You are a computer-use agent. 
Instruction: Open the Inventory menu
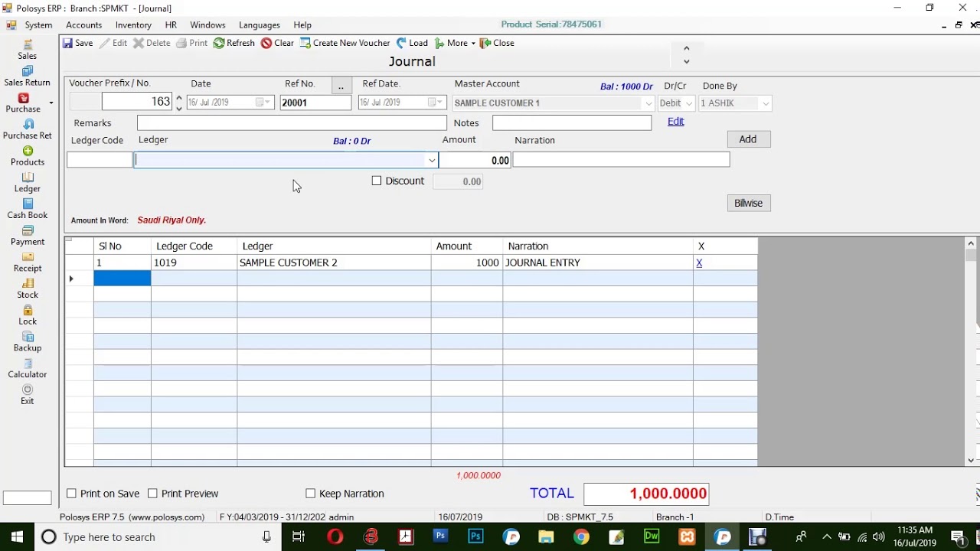[133, 25]
